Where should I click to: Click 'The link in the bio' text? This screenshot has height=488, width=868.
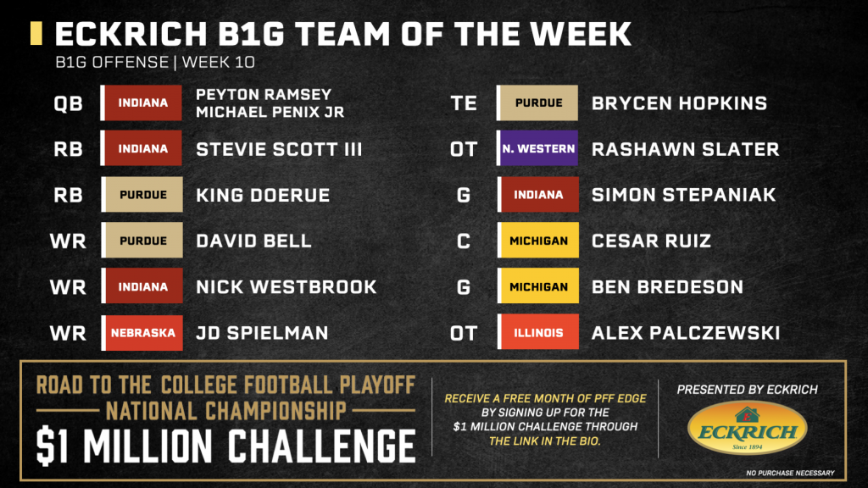[x=545, y=441]
